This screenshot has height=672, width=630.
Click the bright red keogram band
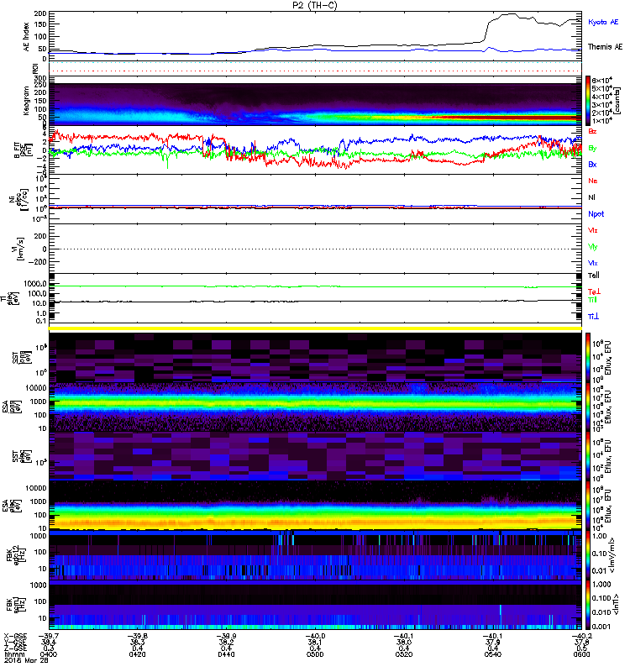pyautogui.click(x=506, y=117)
